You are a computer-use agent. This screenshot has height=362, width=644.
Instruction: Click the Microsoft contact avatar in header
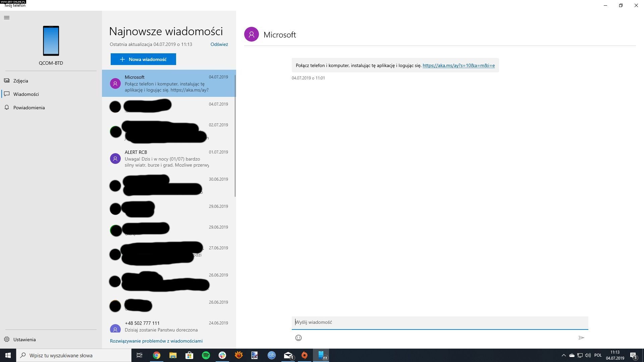252,35
